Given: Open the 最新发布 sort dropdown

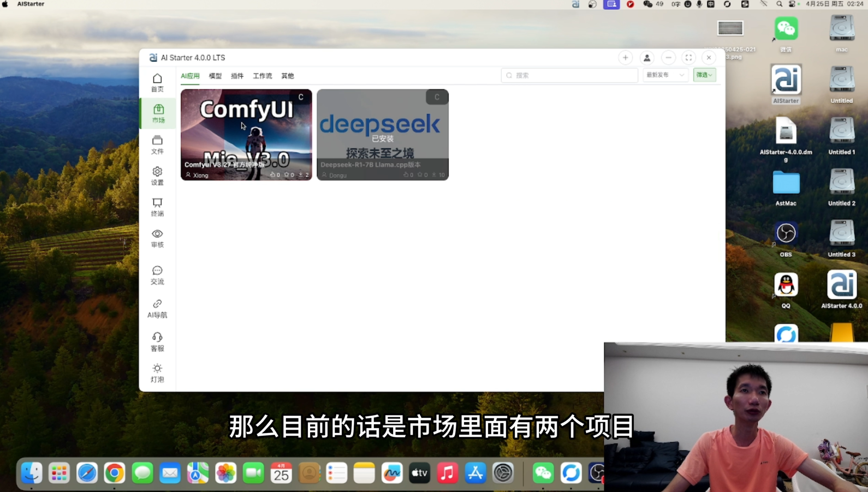Looking at the screenshot, I should coord(665,75).
